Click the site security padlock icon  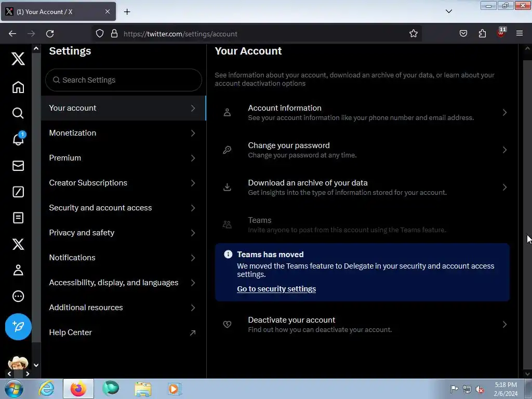pos(114,34)
